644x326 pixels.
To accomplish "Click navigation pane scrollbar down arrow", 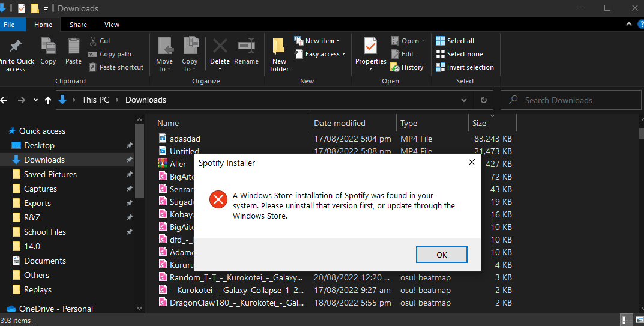I will [139, 309].
